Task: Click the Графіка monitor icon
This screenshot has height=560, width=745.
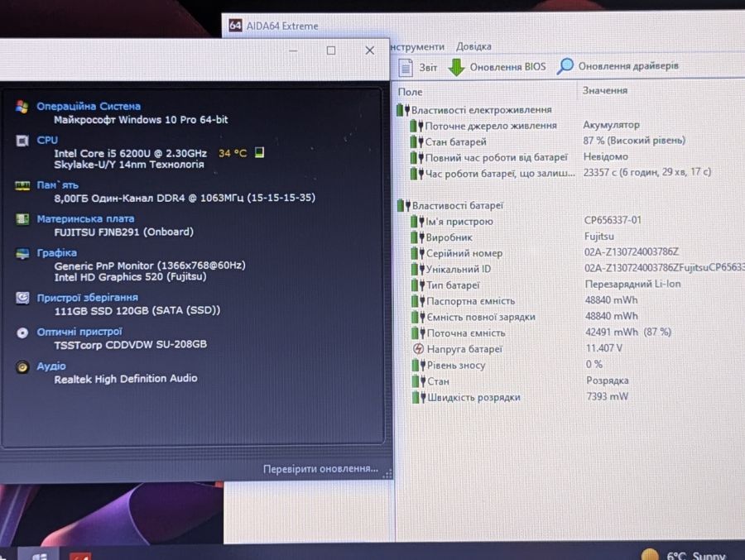Action: 22,254
